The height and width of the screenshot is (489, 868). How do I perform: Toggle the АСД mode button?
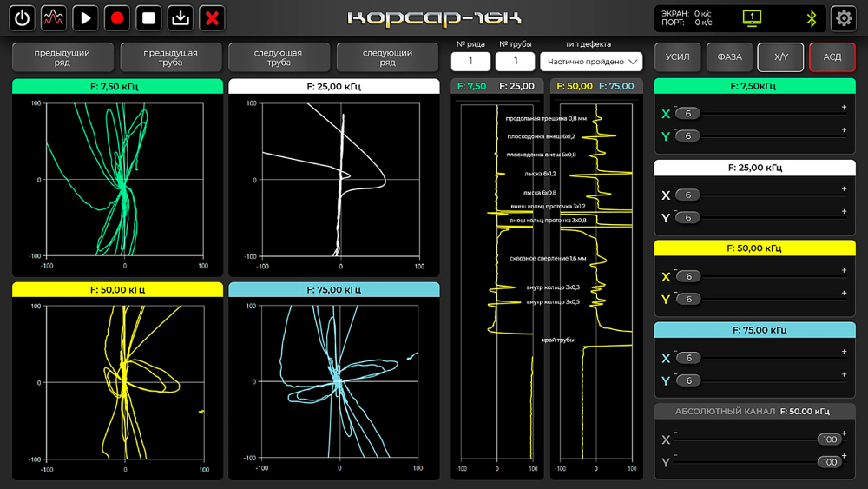click(832, 57)
